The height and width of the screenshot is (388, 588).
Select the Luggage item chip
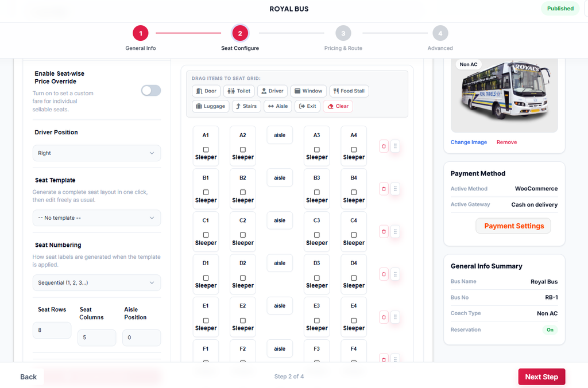[211, 106]
